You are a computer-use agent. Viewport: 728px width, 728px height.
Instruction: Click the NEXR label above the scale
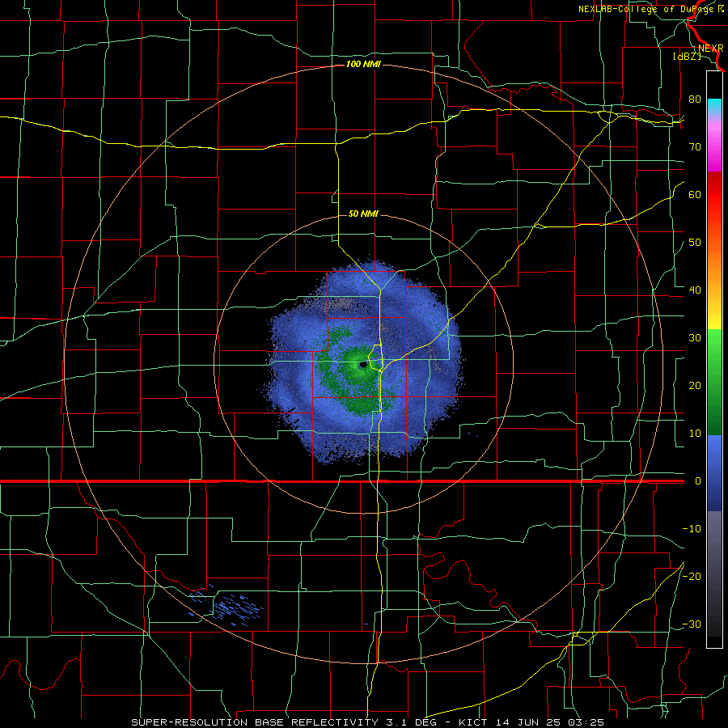710,49
